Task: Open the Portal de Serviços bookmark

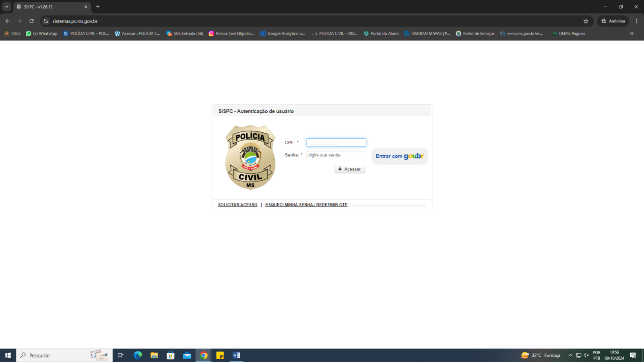Action: pyautogui.click(x=475, y=33)
